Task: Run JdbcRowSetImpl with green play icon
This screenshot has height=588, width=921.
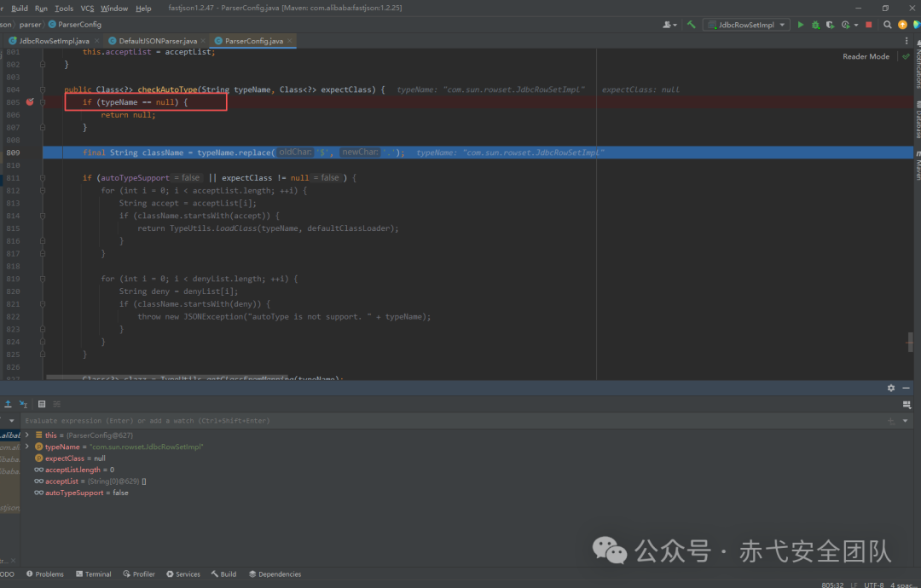Action: click(x=800, y=25)
